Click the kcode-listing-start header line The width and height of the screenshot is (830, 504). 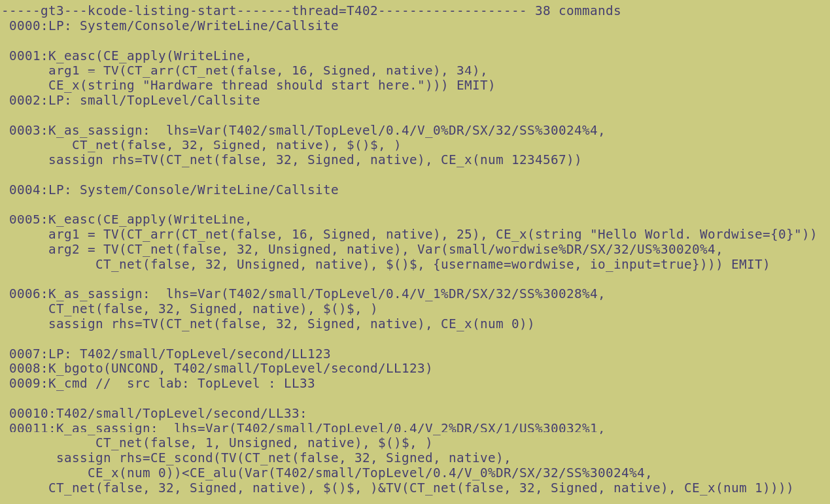[x=262, y=11]
